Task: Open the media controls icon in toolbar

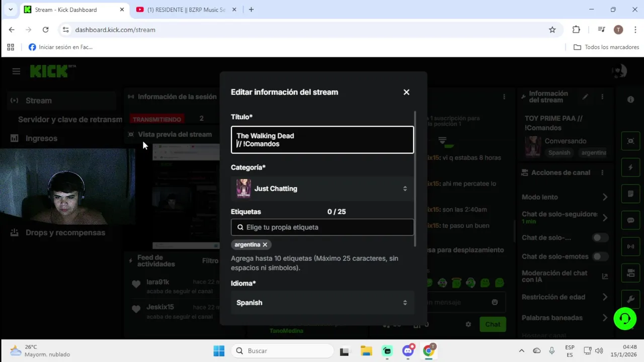Action: (601, 30)
